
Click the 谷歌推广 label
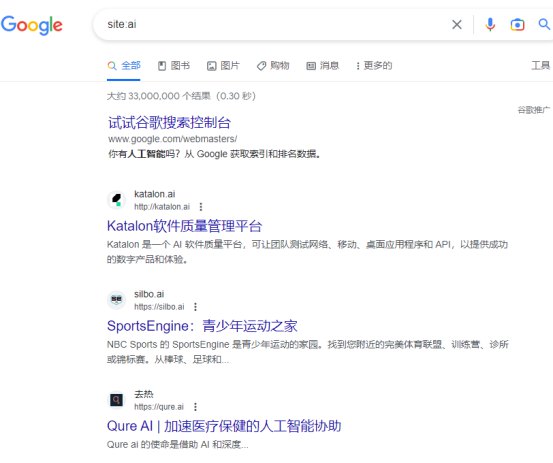(534, 110)
